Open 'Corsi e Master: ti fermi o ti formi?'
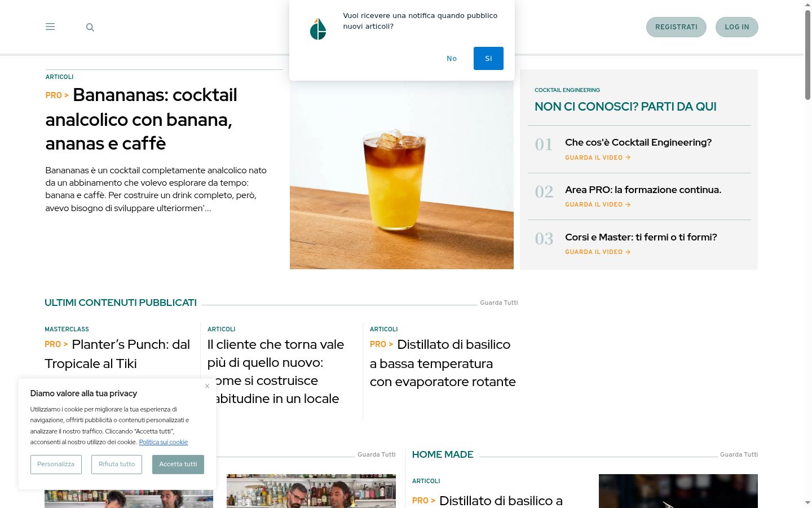Image resolution: width=812 pixels, height=508 pixels. [641, 237]
